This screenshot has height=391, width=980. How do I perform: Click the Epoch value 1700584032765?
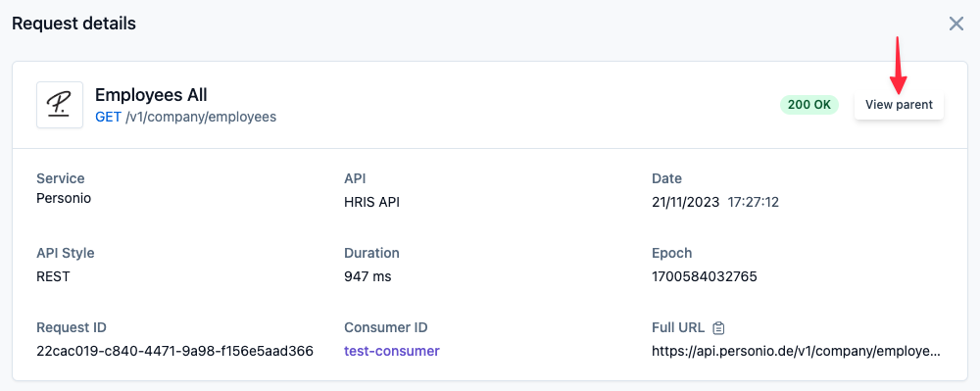705,276
